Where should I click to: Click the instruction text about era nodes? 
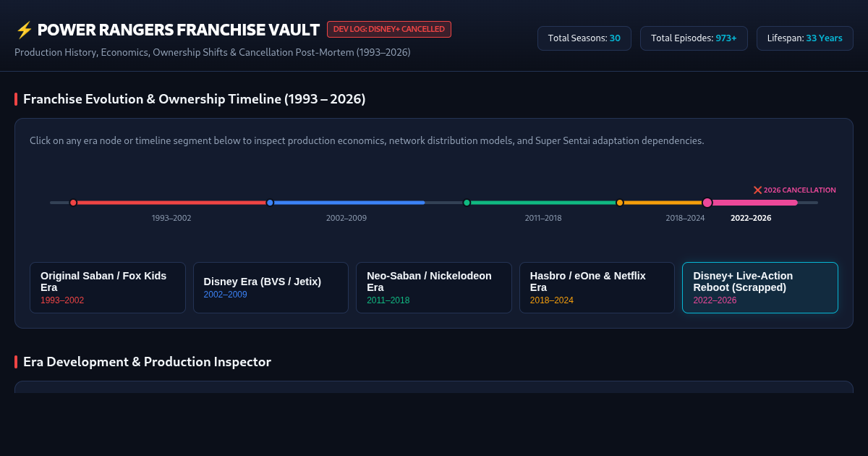click(367, 140)
